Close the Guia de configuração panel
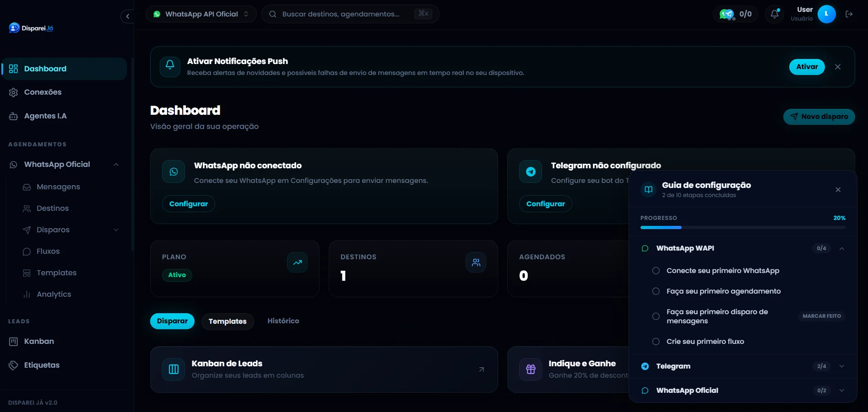The width and height of the screenshot is (868, 412). [838, 189]
